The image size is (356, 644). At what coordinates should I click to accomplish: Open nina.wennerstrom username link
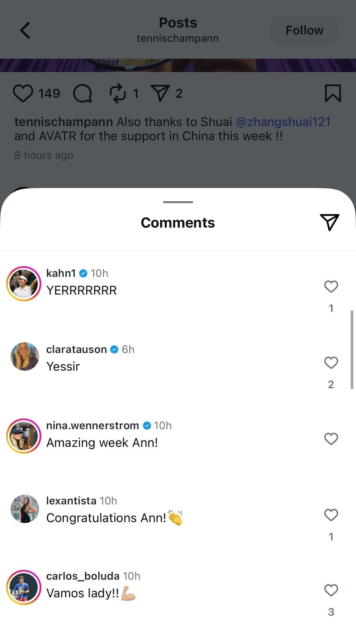93,425
